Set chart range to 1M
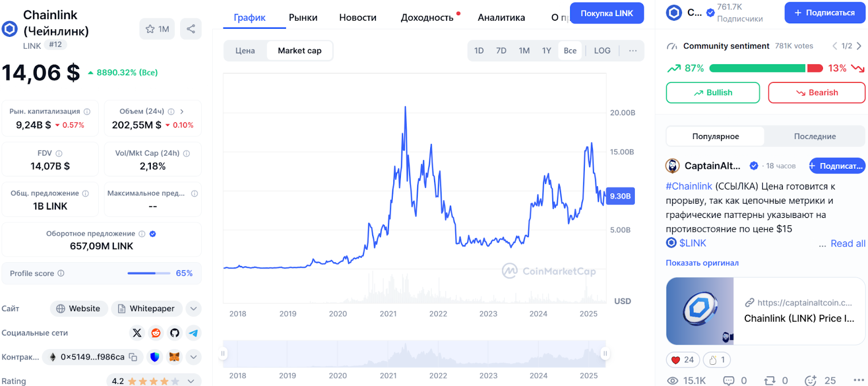This screenshot has width=868, height=386. 524,50
